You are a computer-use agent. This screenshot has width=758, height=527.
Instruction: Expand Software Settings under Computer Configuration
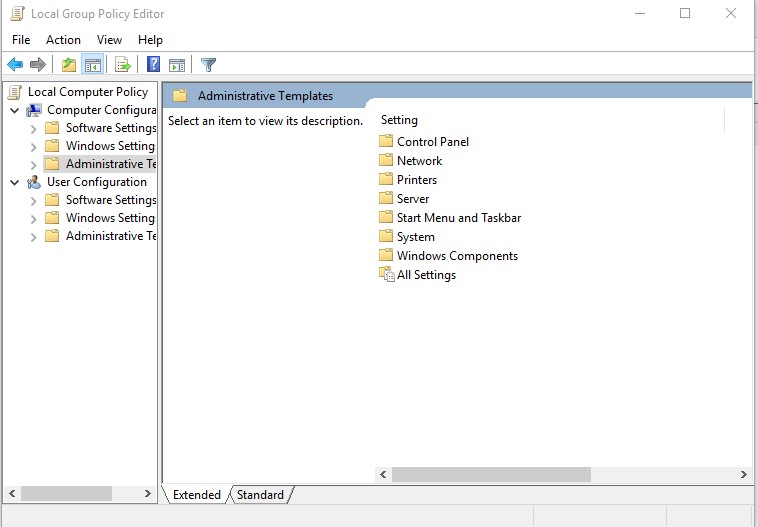coord(33,129)
